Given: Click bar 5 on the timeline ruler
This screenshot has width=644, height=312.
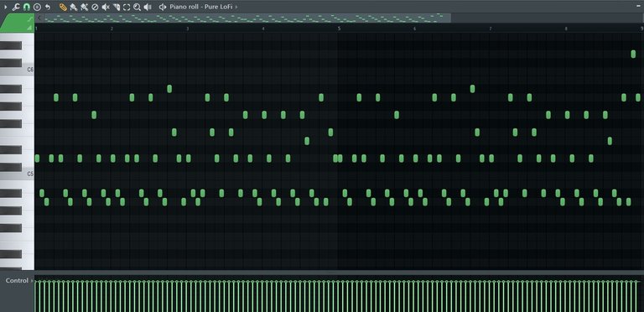Looking at the screenshot, I should click(x=340, y=29).
